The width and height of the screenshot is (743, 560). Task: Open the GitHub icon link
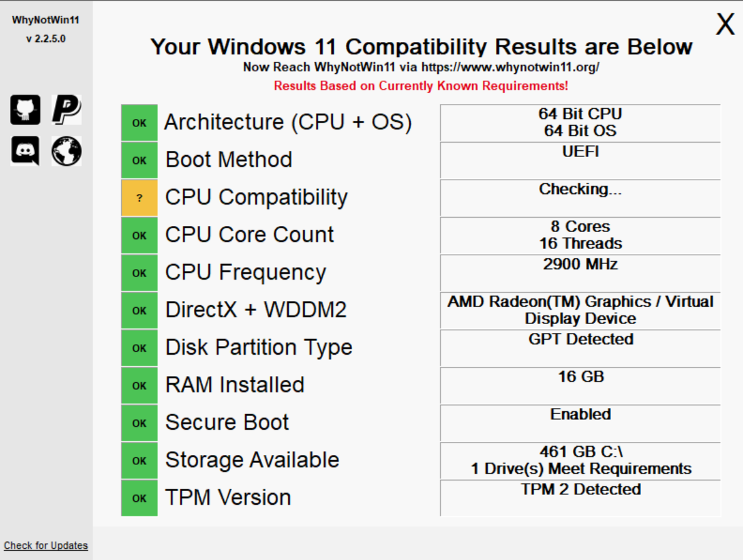(x=25, y=110)
